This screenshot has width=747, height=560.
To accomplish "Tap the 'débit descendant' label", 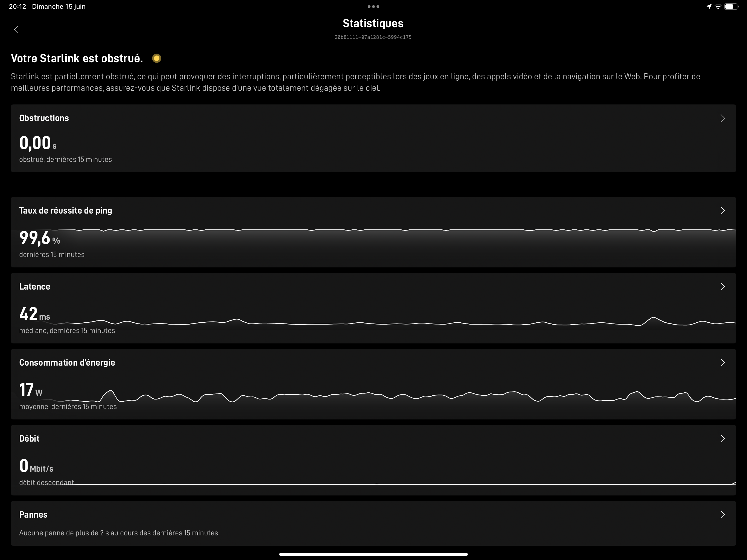I will (46, 483).
